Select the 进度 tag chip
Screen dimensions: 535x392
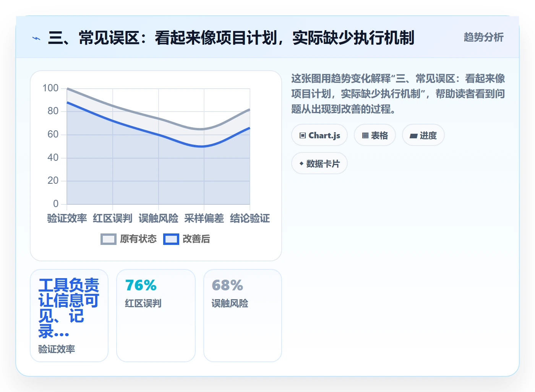[x=423, y=135]
